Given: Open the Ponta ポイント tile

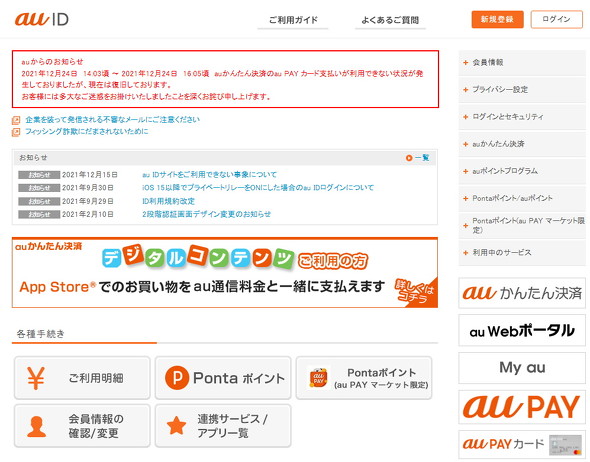Looking at the screenshot, I should 223,378.
